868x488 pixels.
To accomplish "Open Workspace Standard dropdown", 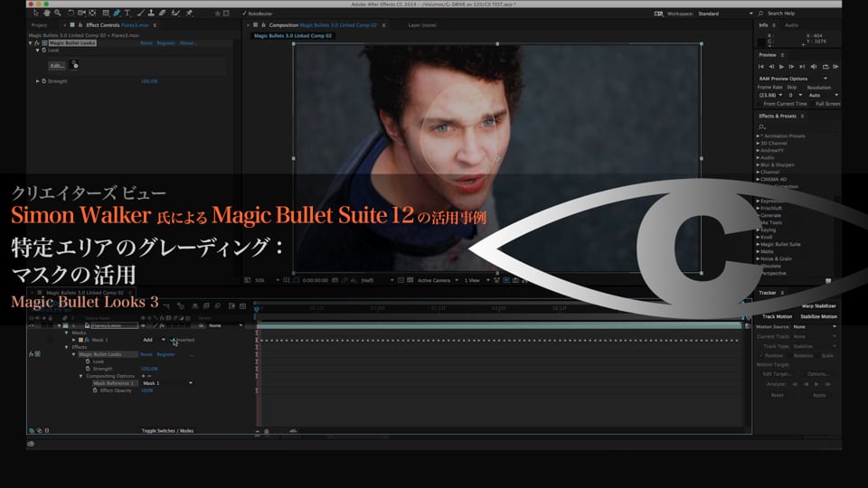I will [x=725, y=14].
